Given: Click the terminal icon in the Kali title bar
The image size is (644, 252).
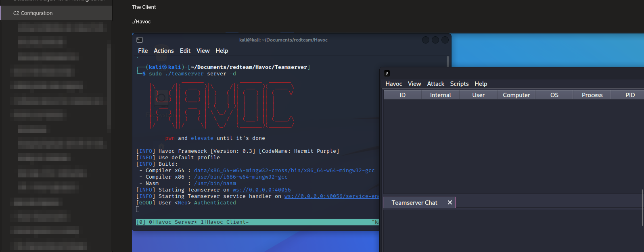Looking at the screenshot, I should click(x=140, y=40).
